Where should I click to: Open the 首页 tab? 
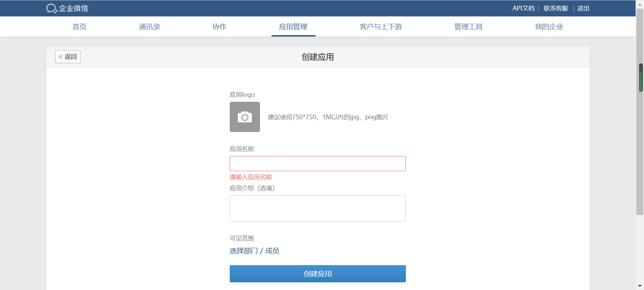tap(79, 27)
